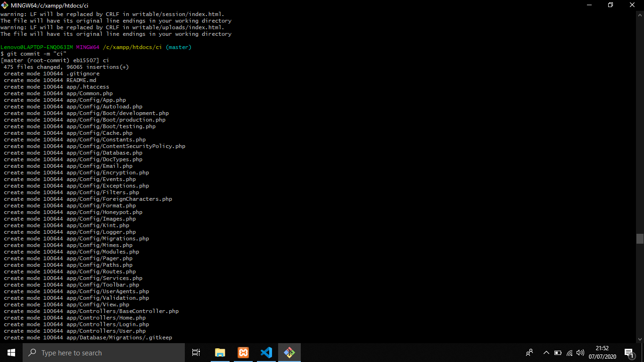
Task: Click the terminal vertical scrollbar thumb
Action: point(640,239)
